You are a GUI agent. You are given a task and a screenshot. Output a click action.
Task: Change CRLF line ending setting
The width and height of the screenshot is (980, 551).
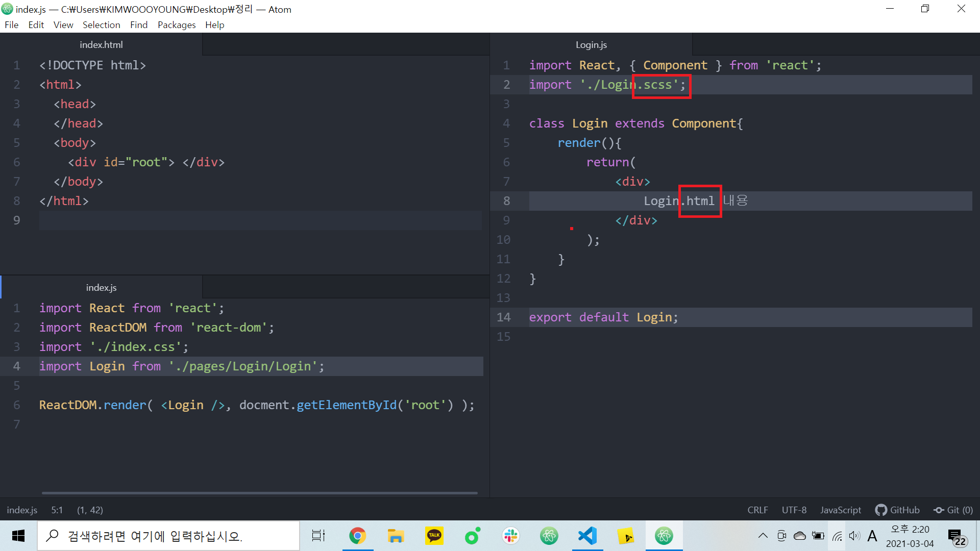tap(757, 510)
